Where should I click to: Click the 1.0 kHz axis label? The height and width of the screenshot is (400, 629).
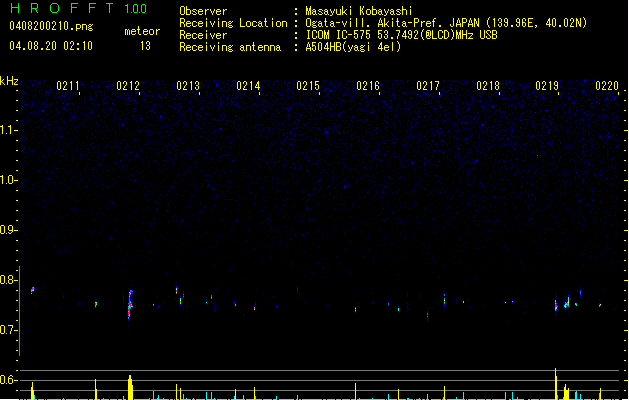[x=9, y=180]
